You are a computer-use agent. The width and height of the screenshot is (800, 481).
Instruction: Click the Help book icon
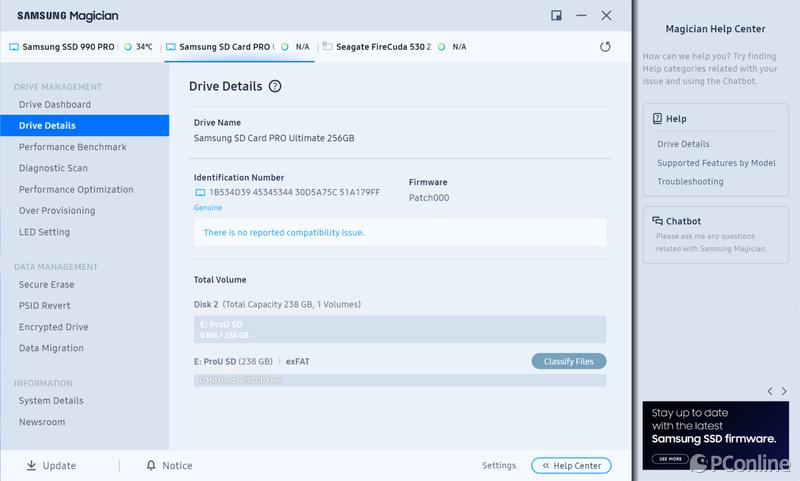(x=657, y=118)
